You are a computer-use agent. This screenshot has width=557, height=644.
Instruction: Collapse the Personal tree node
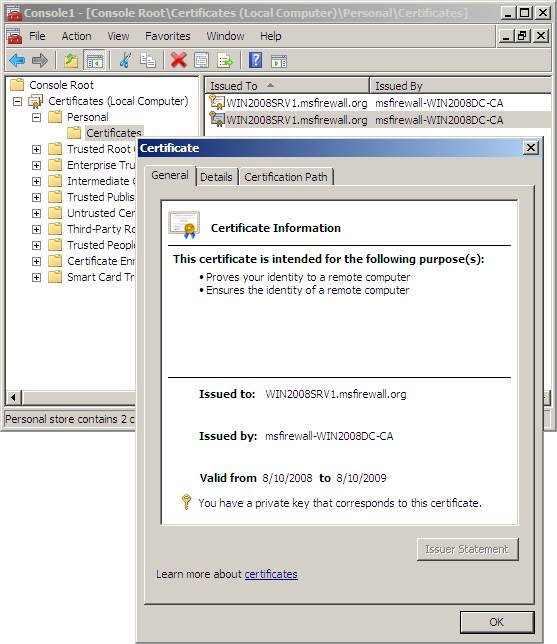click(37, 117)
